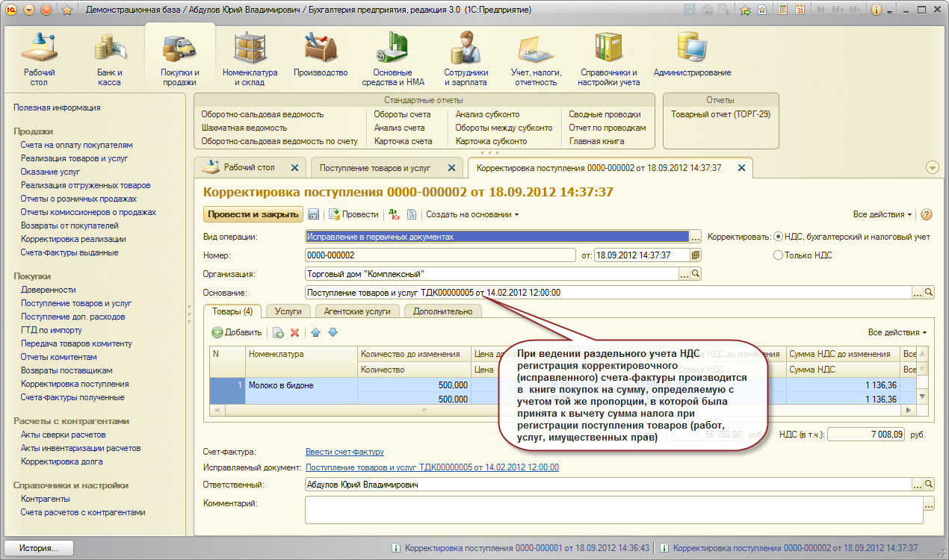Expand the Создать на основании dropdown

(x=472, y=214)
